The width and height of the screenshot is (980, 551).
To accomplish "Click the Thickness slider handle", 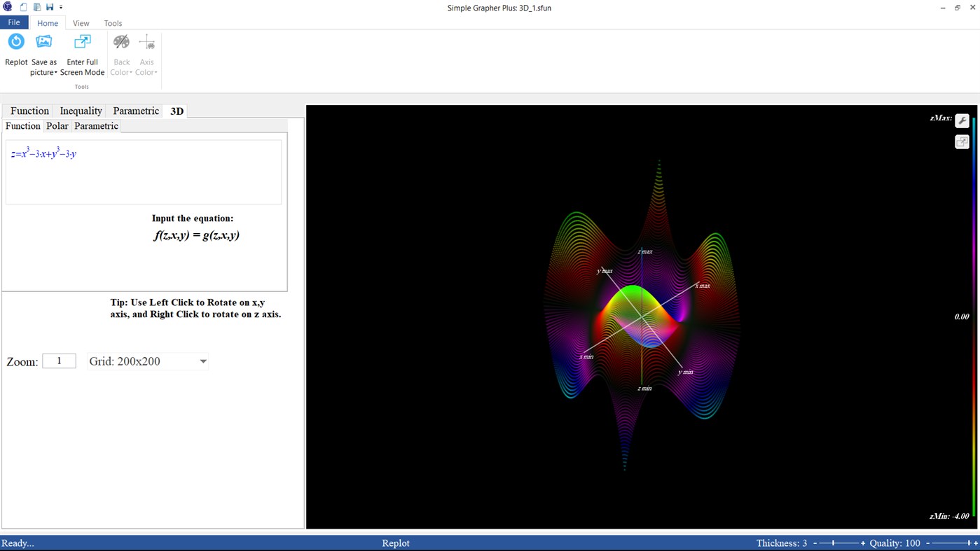I will [833, 543].
